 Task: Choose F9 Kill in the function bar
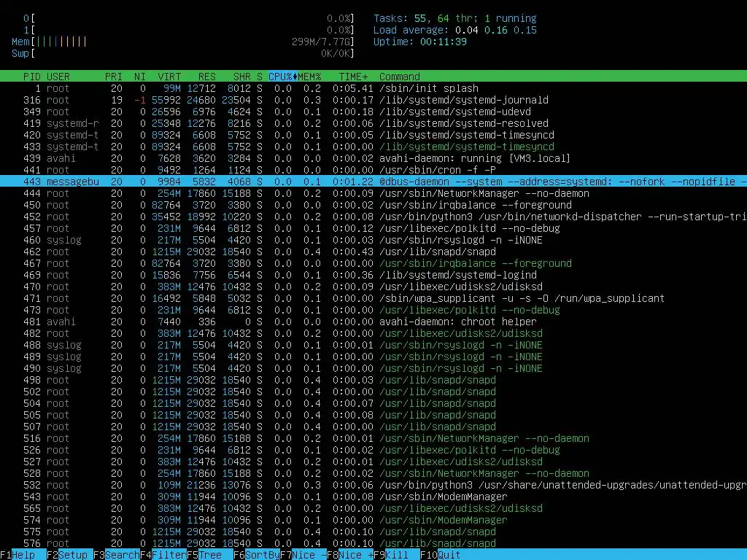[x=397, y=555]
